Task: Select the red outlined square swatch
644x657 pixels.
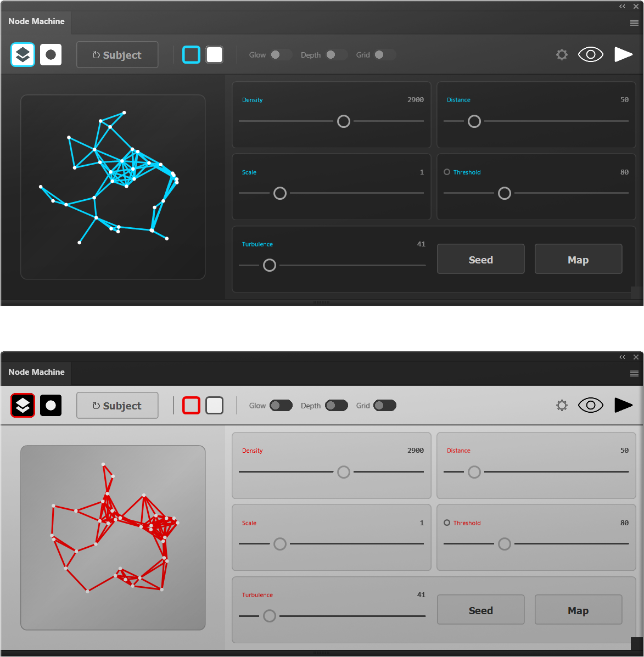Action: pyautogui.click(x=192, y=406)
